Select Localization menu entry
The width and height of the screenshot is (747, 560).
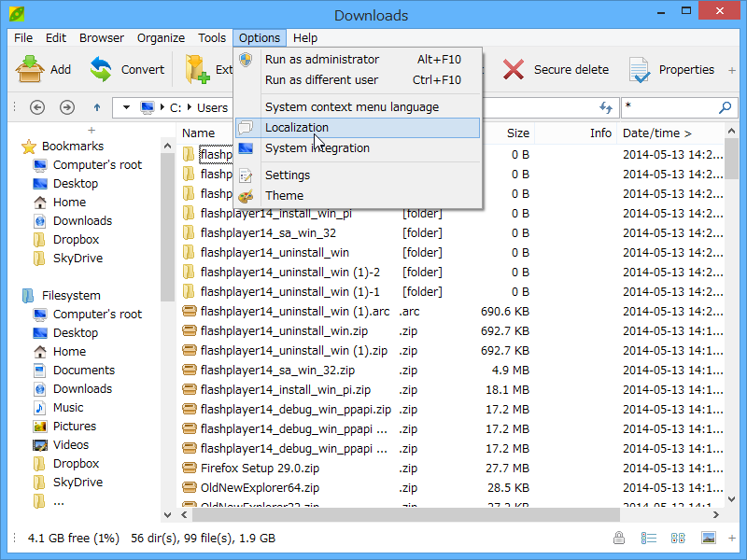358,128
